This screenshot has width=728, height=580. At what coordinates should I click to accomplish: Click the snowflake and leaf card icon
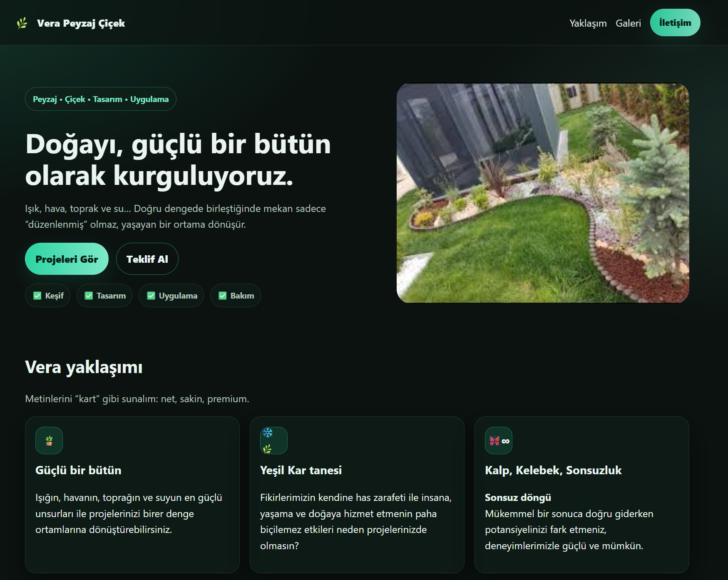[x=273, y=441]
